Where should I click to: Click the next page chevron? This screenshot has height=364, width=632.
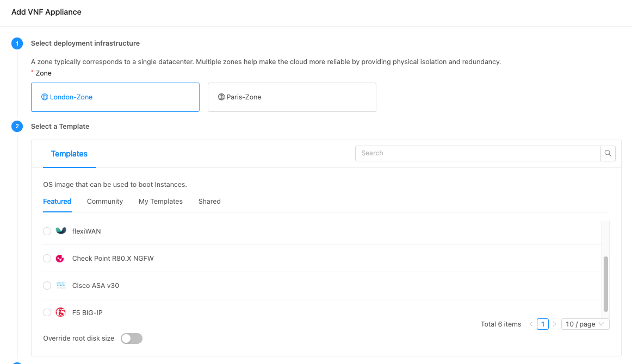tap(554, 324)
